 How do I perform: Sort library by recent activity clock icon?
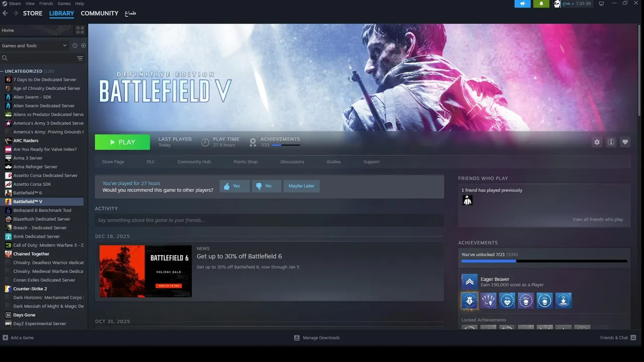(x=75, y=45)
